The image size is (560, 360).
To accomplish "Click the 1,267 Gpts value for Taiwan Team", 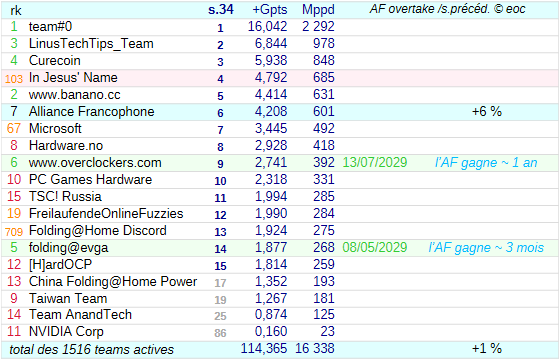I will [x=271, y=298].
